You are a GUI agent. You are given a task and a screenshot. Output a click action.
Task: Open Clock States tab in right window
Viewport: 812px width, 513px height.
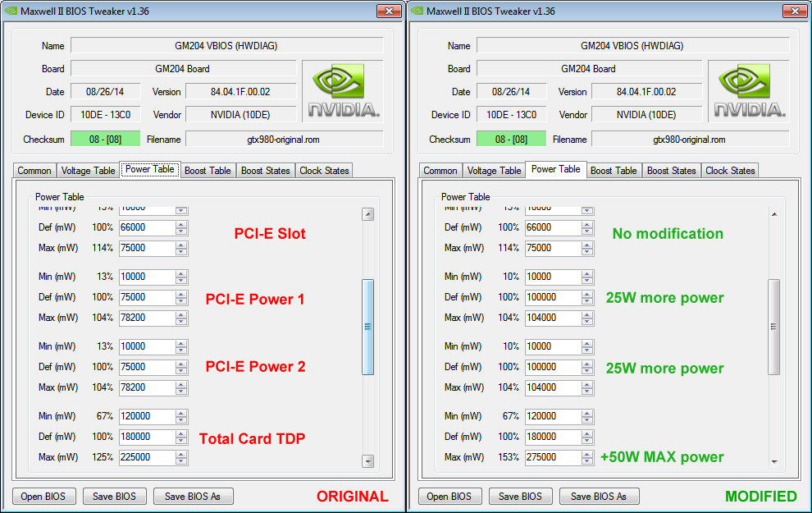730,171
